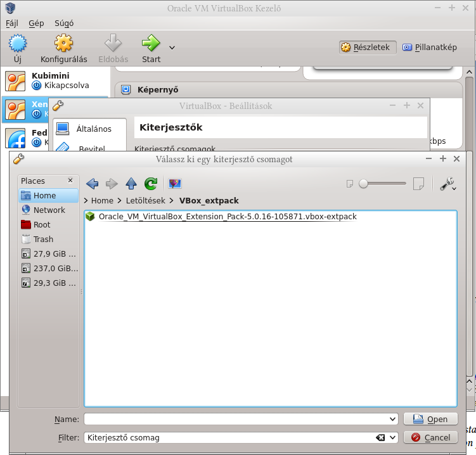The image size is (476, 455).
Task: Click the small zoom-out icon
Action: pos(350,184)
